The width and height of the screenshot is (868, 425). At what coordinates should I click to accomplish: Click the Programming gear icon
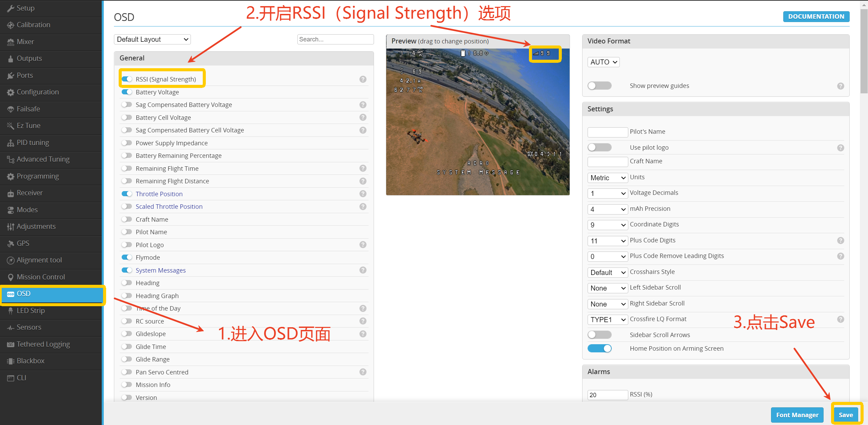(11, 176)
